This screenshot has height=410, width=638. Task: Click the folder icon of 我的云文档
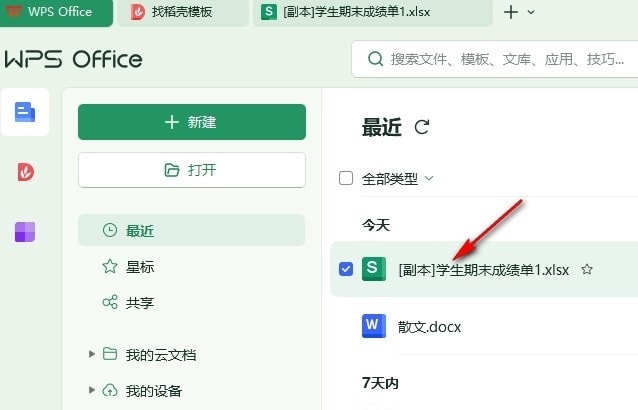(110, 354)
